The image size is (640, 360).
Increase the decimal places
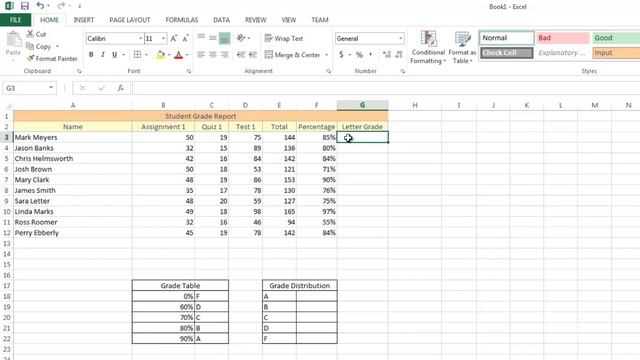387,55
